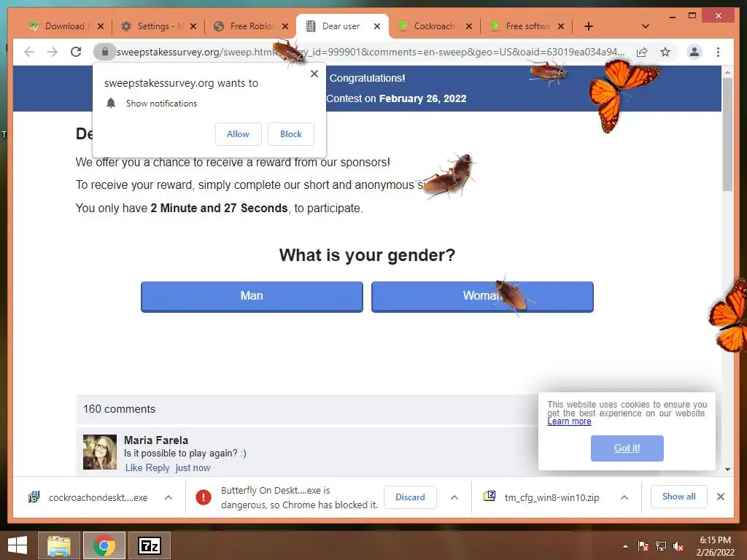Viewport: 747px width, 560px height.
Task: Open the Action Center flag icon
Action: 643,546
